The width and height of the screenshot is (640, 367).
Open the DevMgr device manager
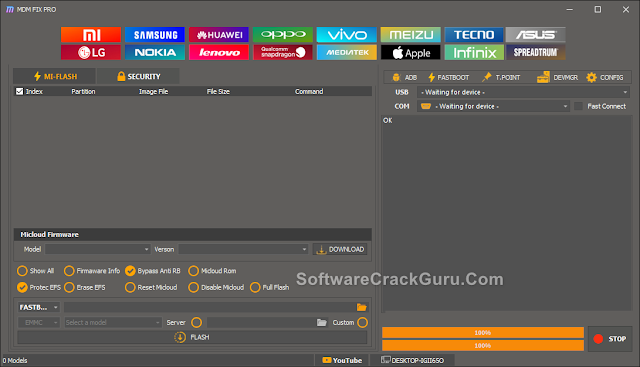pos(558,77)
